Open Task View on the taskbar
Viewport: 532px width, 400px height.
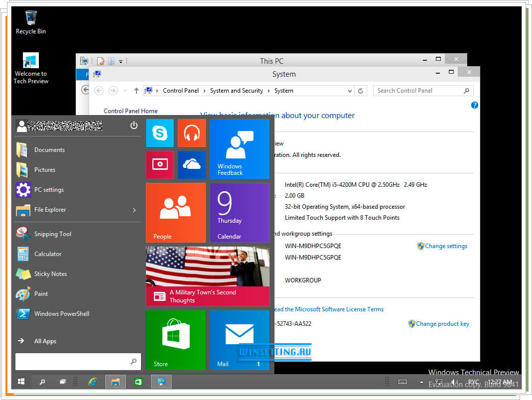62,382
